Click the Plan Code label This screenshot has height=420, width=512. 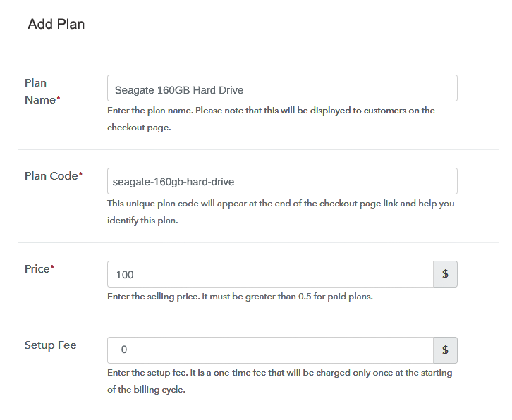[x=50, y=176]
